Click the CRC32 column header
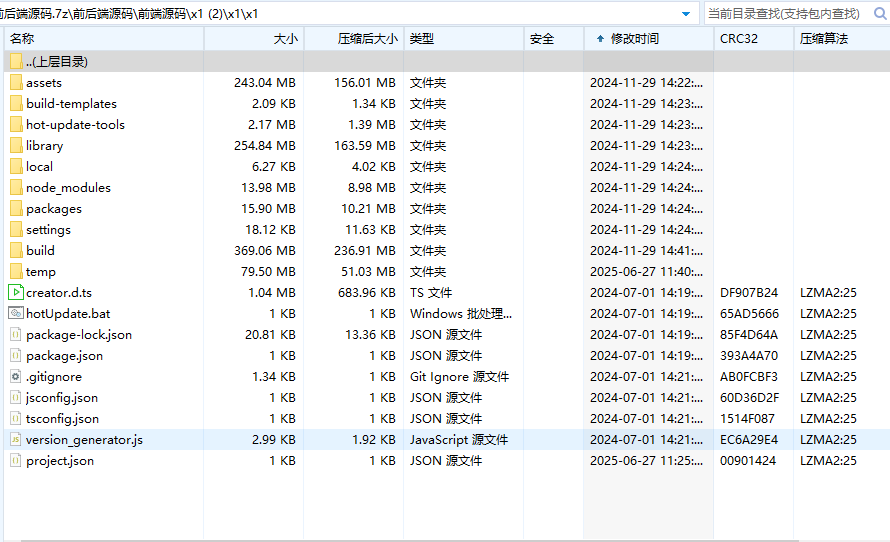Image resolution: width=890 pixels, height=542 pixels. click(739, 39)
